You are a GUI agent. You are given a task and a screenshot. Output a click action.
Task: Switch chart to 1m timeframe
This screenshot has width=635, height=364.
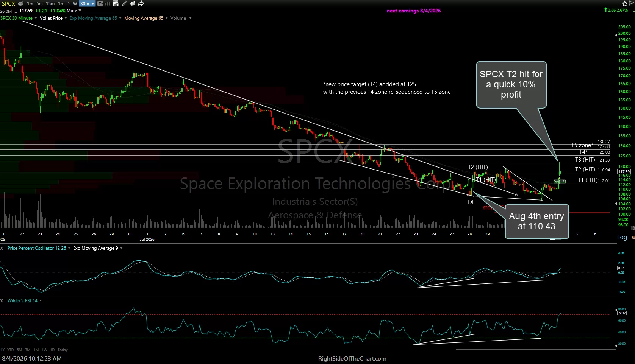pyautogui.click(x=30, y=4)
